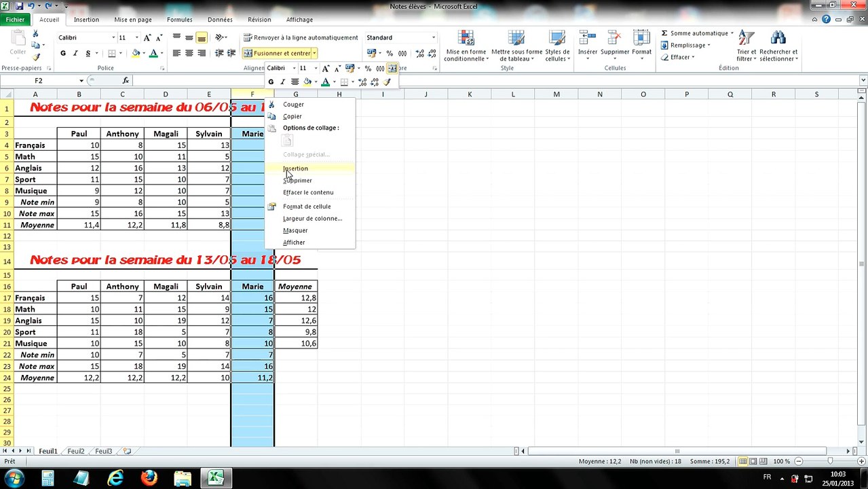Open the Remplissage dropdown
This screenshot has width=868, height=489.
(685, 46)
